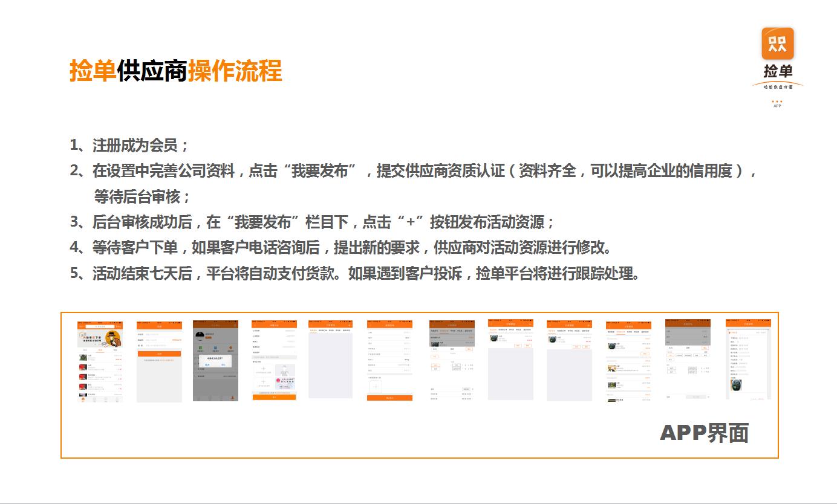Screen dimensions: 837x504
Task: Open the dimmed thumbnail with option tag buttons
Action: click(x=688, y=359)
